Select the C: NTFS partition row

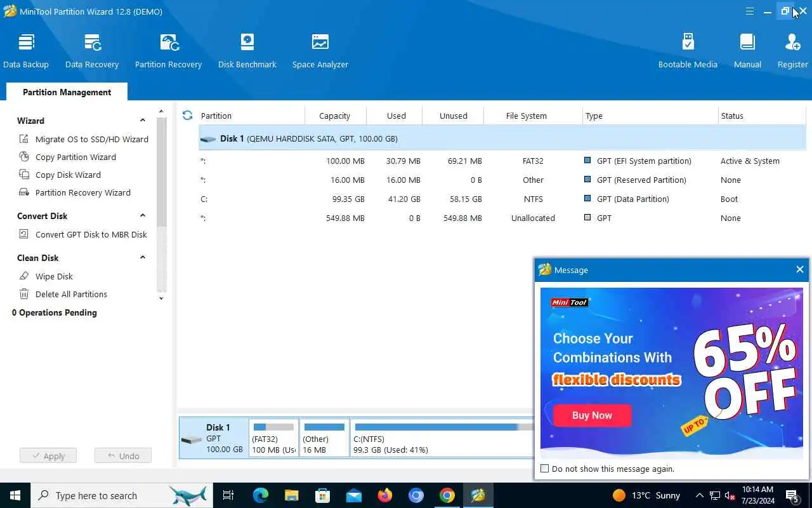pos(502,199)
